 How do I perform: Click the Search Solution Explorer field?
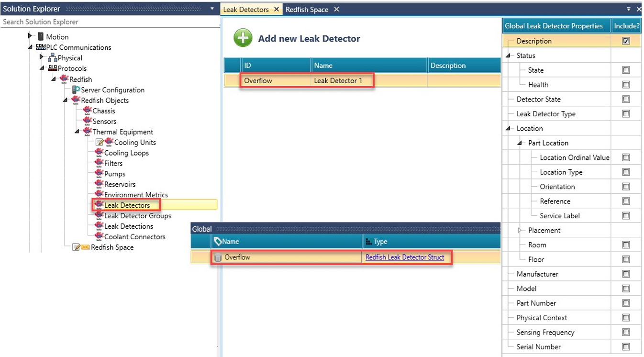(x=109, y=22)
